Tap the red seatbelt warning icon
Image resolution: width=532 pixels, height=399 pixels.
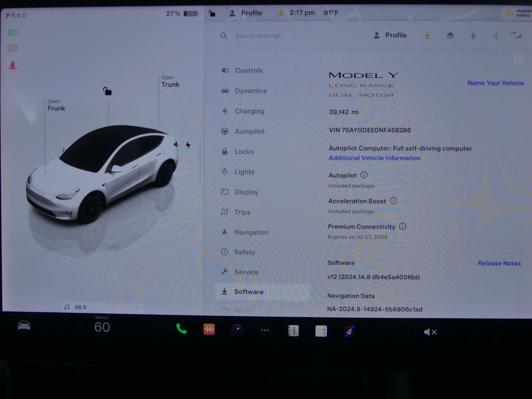(x=13, y=66)
